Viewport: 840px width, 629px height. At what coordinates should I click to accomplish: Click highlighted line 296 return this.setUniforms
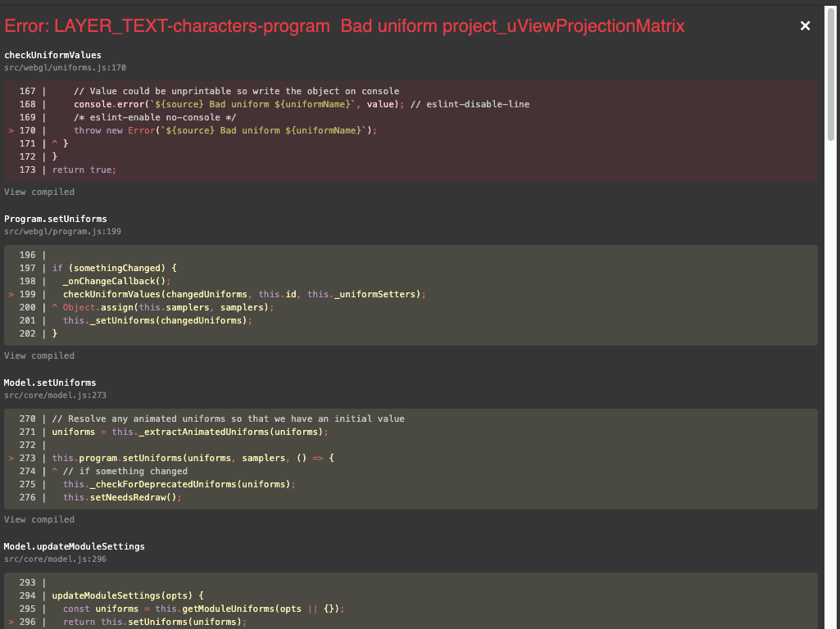[x=155, y=622]
